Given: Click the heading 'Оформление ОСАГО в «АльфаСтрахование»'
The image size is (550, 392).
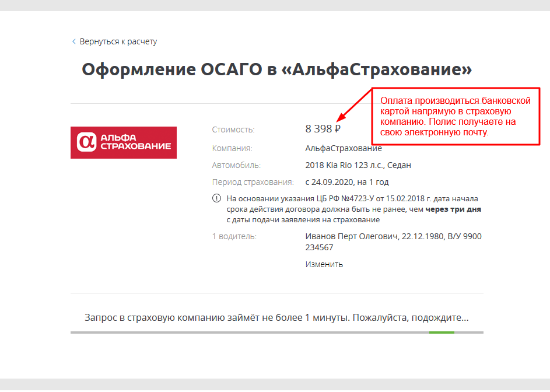Looking at the screenshot, I should pyautogui.click(x=277, y=69).
